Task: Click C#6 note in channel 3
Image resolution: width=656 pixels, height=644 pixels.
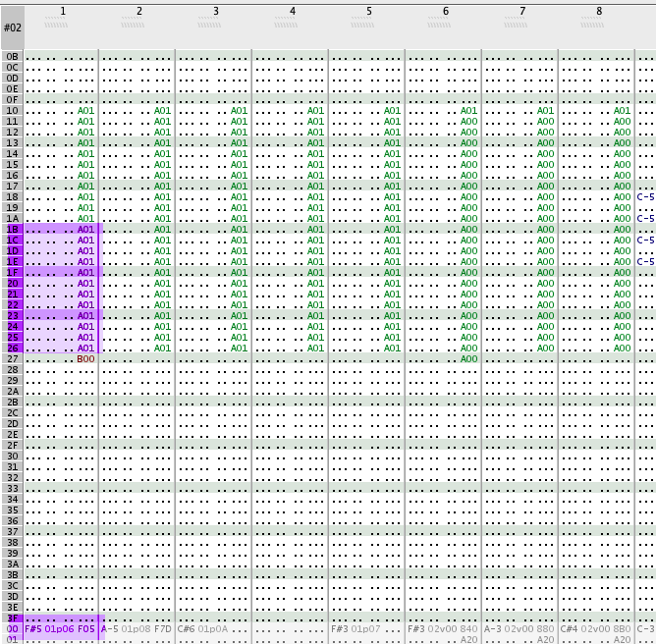Action: click(x=187, y=629)
